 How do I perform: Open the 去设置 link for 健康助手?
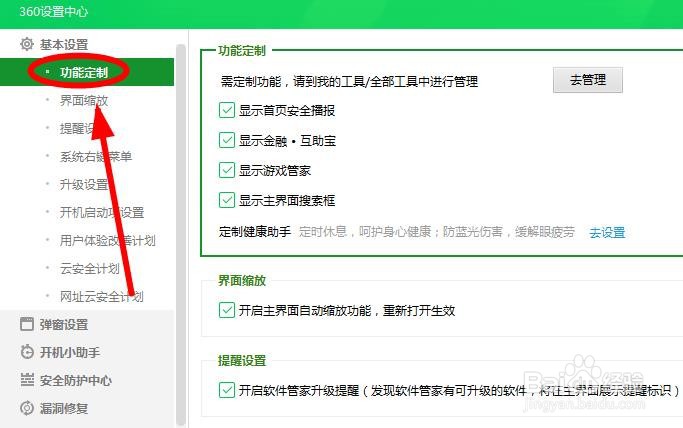click(x=607, y=233)
